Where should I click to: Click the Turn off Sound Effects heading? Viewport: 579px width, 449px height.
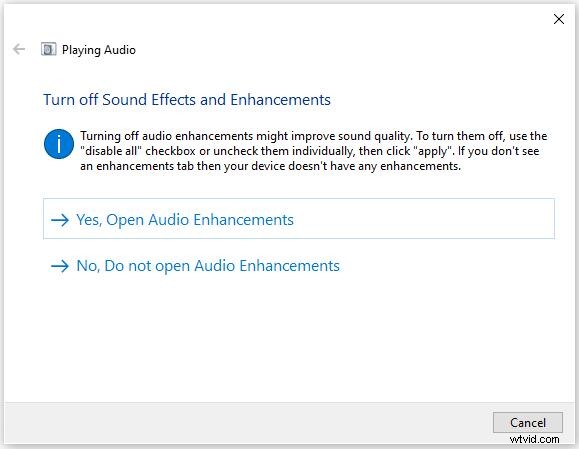click(187, 100)
